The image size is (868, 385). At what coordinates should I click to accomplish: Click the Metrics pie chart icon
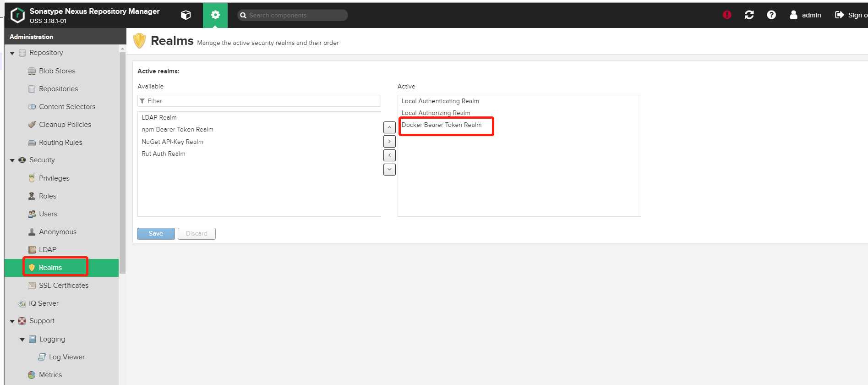(x=32, y=375)
